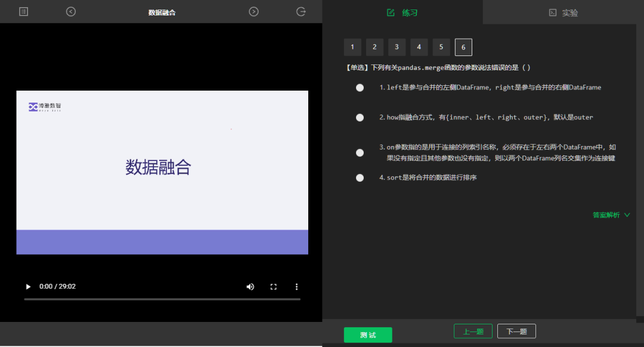Click the exit course icon
This screenshot has height=347, width=644.
[301, 12]
